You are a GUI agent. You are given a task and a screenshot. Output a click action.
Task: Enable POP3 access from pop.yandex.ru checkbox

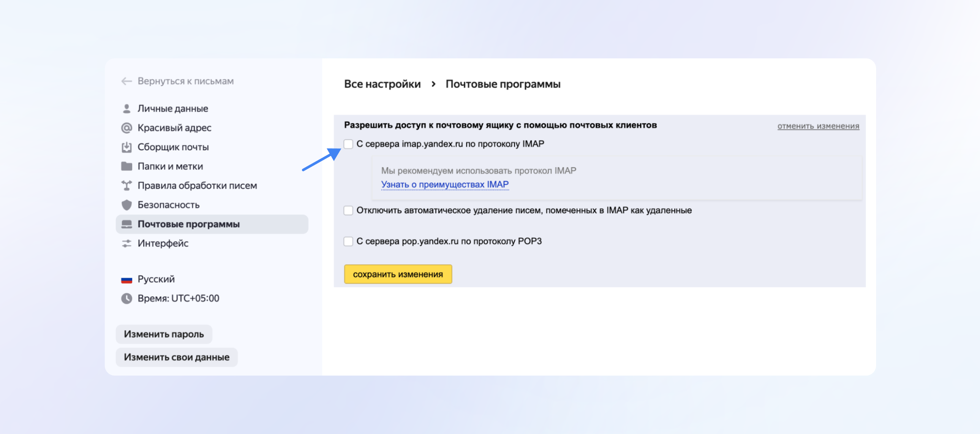[348, 241]
